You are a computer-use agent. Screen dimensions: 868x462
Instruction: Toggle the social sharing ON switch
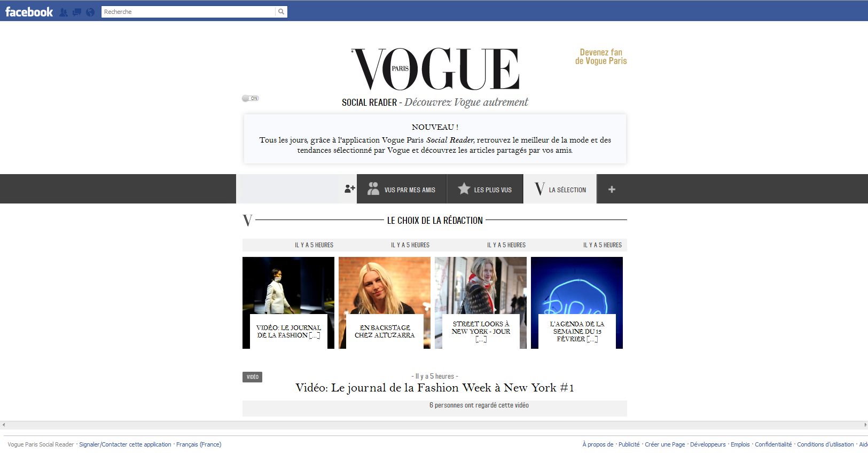pyautogui.click(x=250, y=98)
